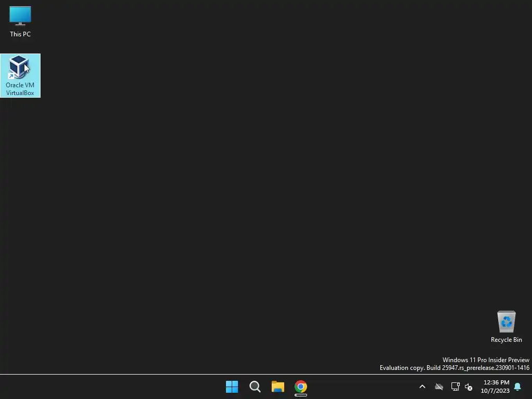Open File Explorer from the taskbar

(278, 387)
